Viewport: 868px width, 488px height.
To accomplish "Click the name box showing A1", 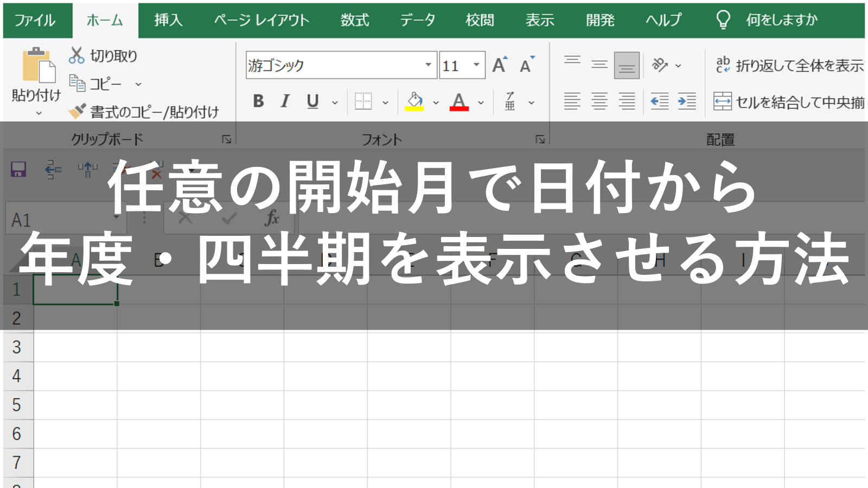I will tap(66, 220).
